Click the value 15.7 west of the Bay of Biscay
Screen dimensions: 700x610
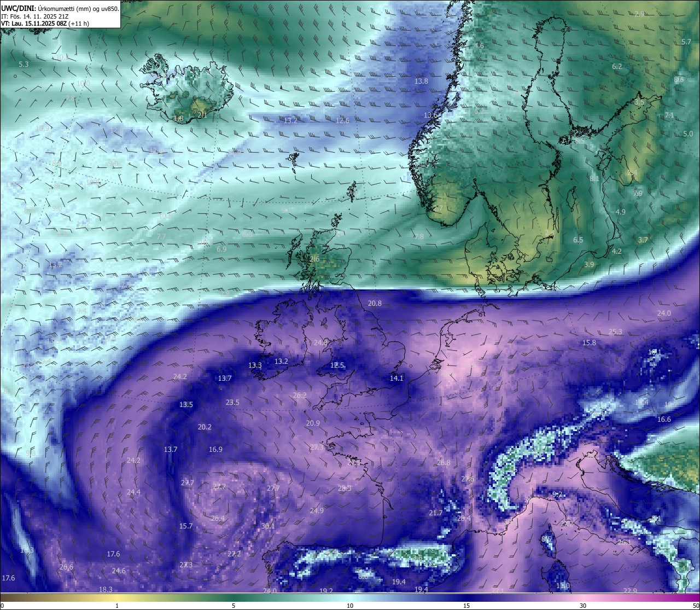pyautogui.click(x=186, y=526)
